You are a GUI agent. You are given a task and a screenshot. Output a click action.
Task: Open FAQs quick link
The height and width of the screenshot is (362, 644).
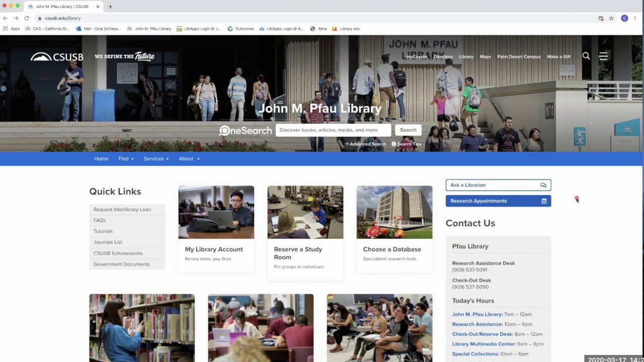[127, 220]
